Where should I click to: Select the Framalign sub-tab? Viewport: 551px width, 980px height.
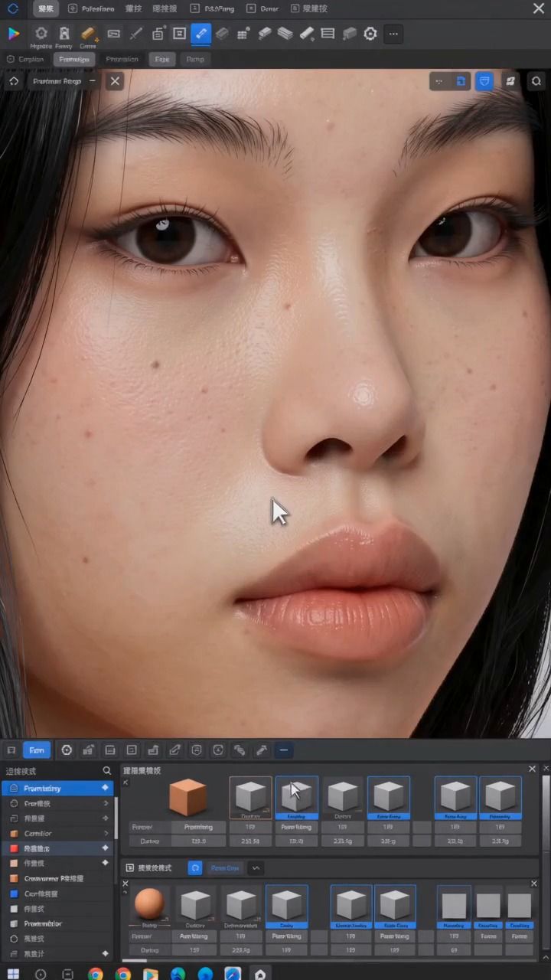pos(74,59)
